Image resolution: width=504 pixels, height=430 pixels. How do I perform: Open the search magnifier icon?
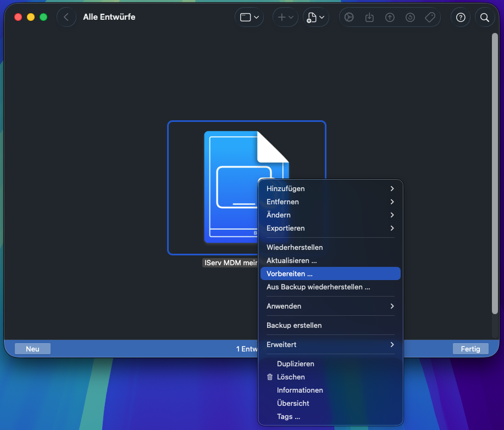click(485, 17)
